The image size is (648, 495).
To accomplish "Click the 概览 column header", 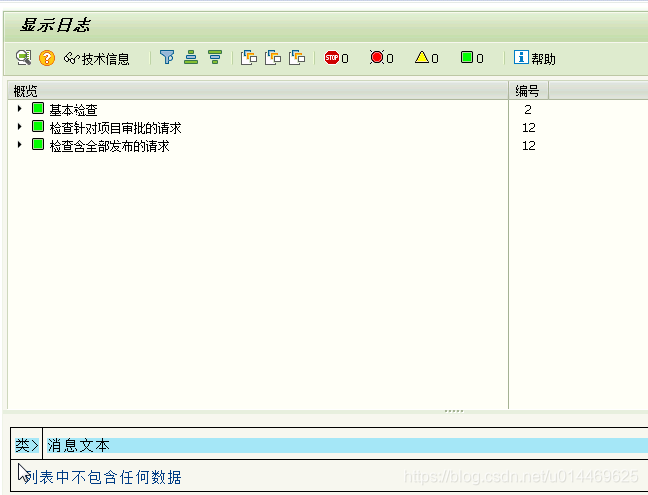I will point(258,90).
